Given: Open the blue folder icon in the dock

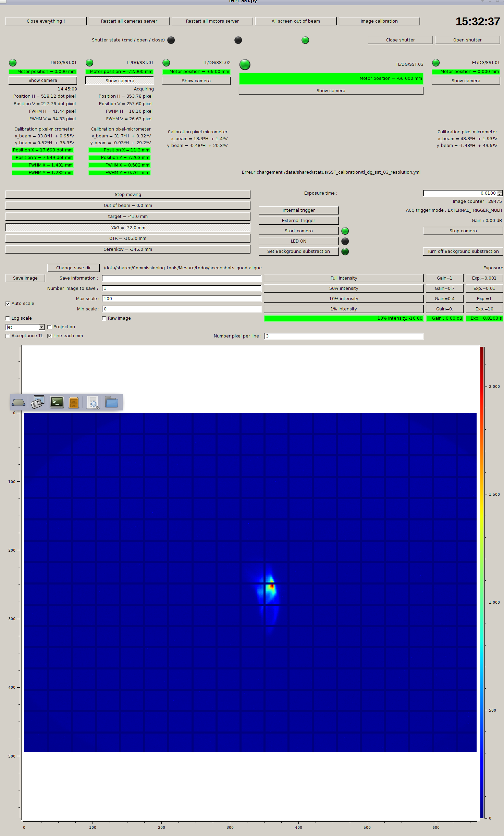Looking at the screenshot, I should point(112,402).
